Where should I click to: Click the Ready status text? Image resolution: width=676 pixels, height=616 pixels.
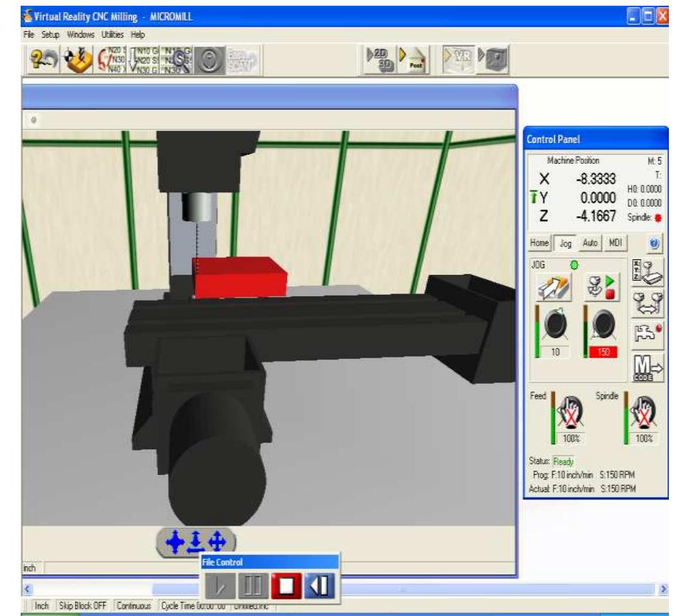(563, 461)
